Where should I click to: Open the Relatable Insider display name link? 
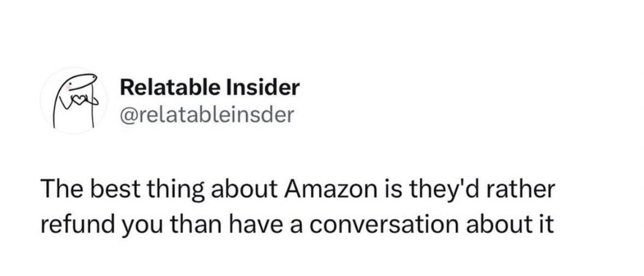pyautogui.click(x=210, y=88)
